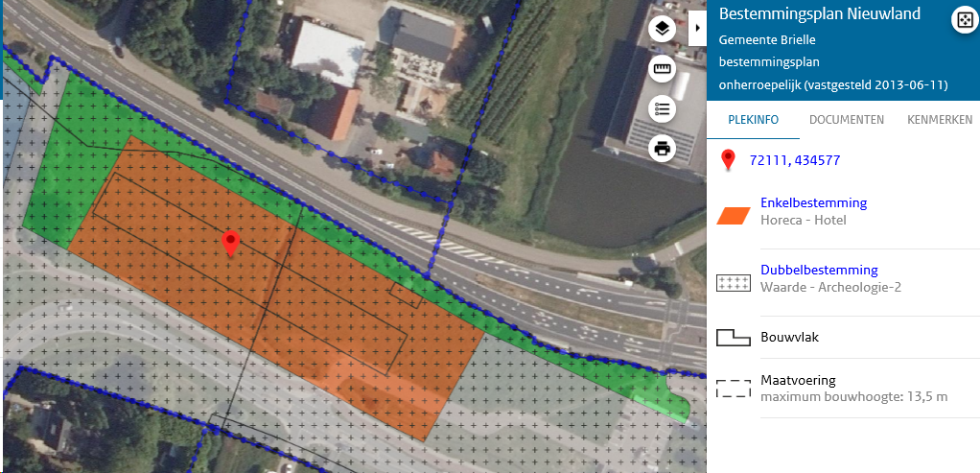Click the 'Waarde - Archeologie-2' label
Screen dimensions: 980x473
pyautogui.click(x=830, y=287)
